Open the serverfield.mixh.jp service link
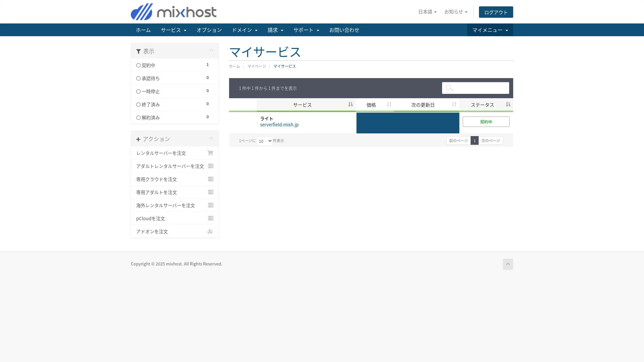The height and width of the screenshot is (362, 644). 279,125
